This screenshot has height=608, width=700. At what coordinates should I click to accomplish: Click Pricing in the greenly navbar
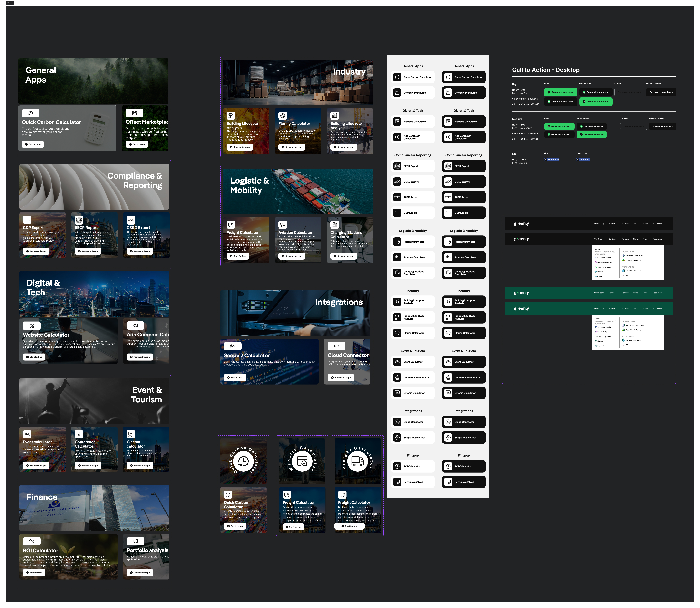[646, 223]
